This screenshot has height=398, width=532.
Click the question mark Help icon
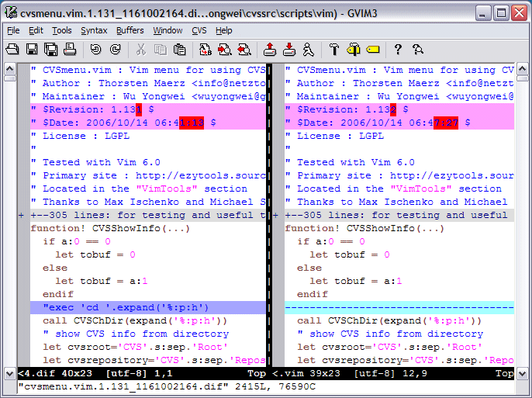(x=398, y=50)
